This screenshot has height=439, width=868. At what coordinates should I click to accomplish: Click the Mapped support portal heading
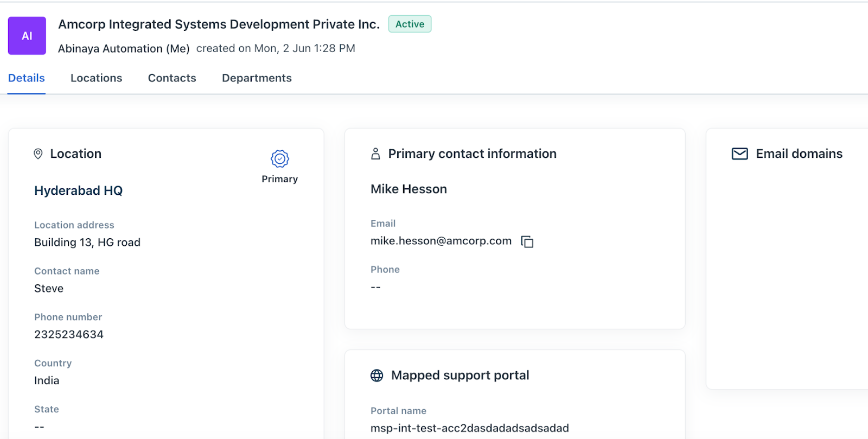[460, 376]
